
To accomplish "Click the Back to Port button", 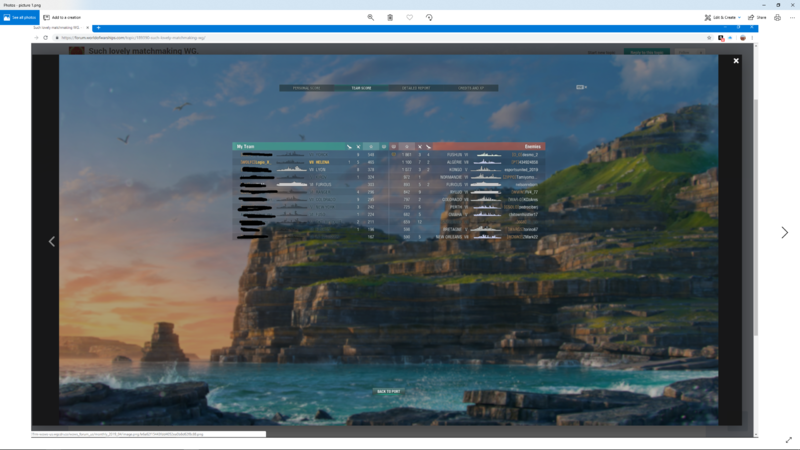I will [389, 391].
